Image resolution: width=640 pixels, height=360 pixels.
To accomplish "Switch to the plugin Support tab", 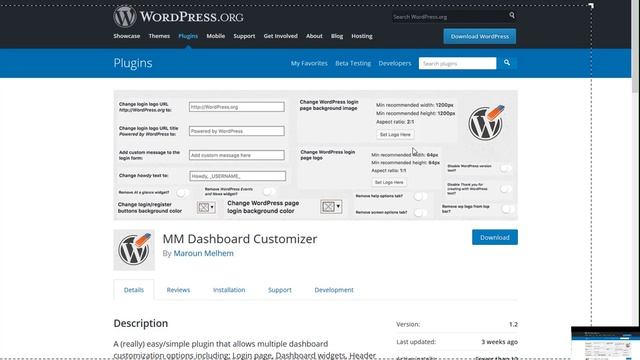I will [280, 290].
